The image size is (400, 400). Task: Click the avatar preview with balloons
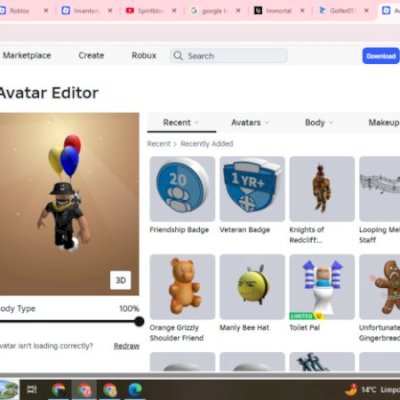tap(69, 204)
